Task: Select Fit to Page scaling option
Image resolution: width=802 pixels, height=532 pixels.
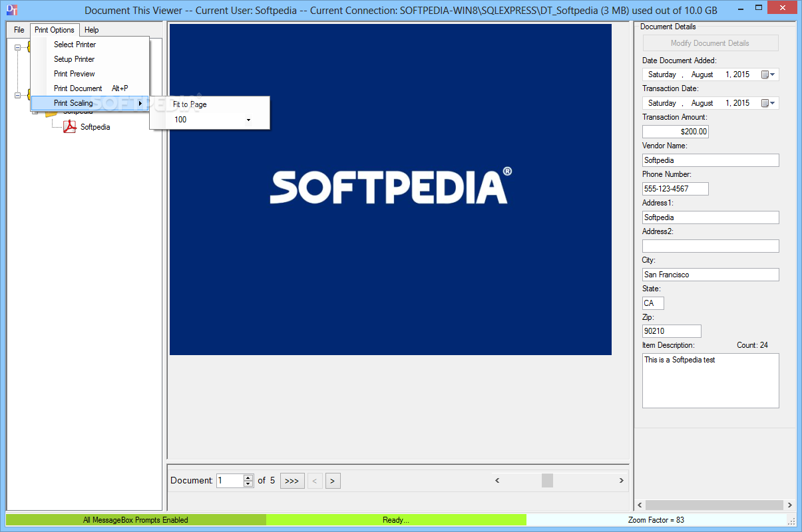Action: pyautogui.click(x=210, y=104)
